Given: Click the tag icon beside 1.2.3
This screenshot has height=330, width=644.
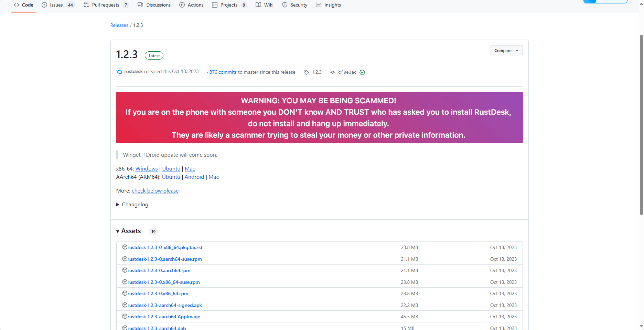Looking at the screenshot, I should pyautogui.click(x=306, y=72).
